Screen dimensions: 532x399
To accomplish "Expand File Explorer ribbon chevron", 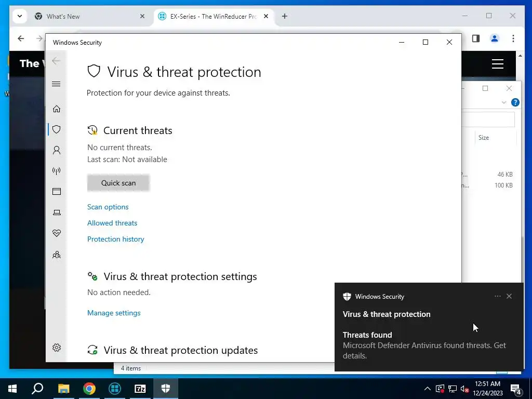I will (504, 102).
